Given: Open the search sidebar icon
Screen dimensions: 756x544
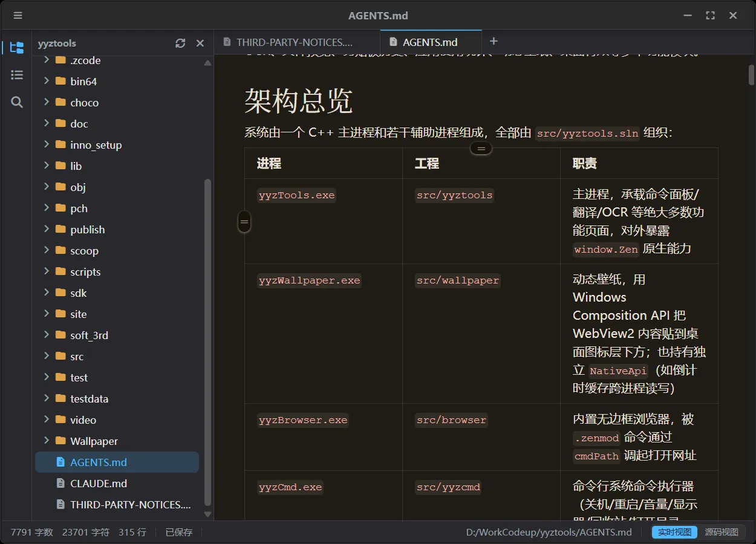Looking at the screenshot, I should pyautogui.click(x=17, y=102).
